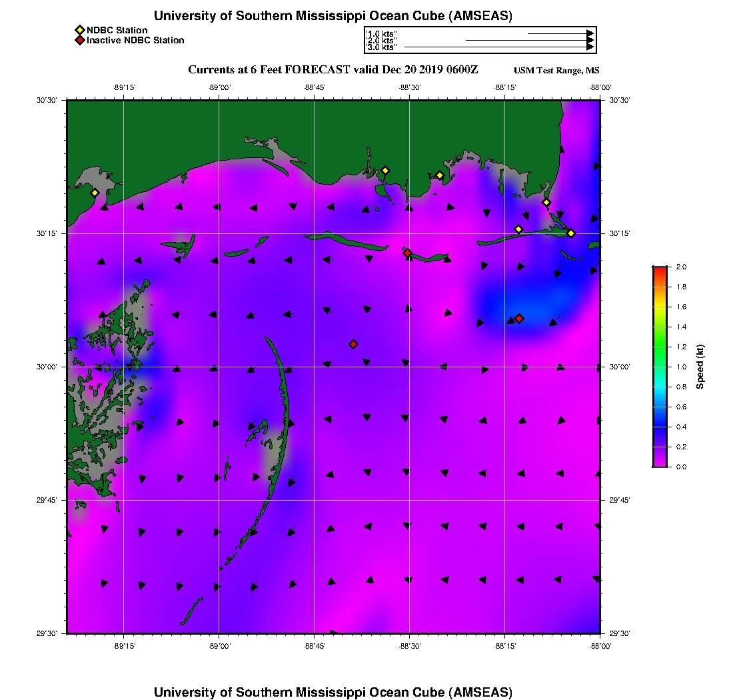Select the westernmost yellow NDBC station marker
Viewport: 733px width, 700px height.
(x=95, y=193)
